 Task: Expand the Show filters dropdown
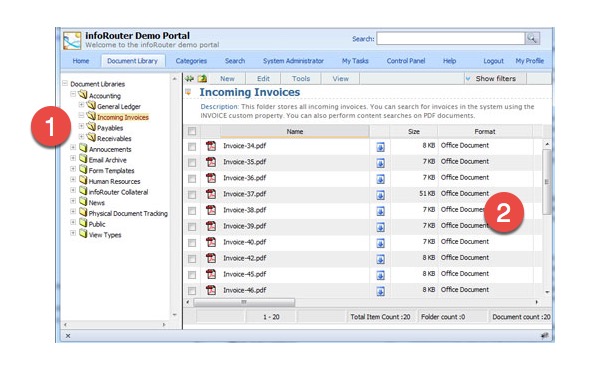495,79
